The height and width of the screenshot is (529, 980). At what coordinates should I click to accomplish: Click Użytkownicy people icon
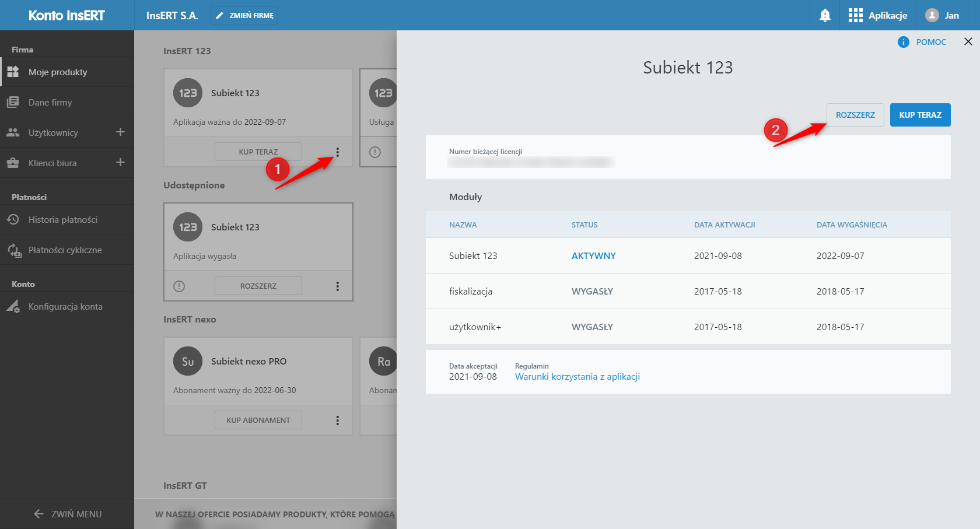(13, 132)
